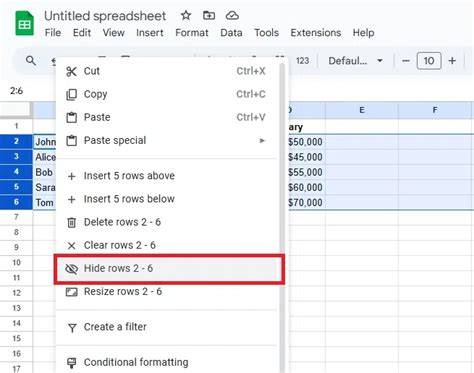
Task: Check the cloud save status icon
Action: coord(232,15)
